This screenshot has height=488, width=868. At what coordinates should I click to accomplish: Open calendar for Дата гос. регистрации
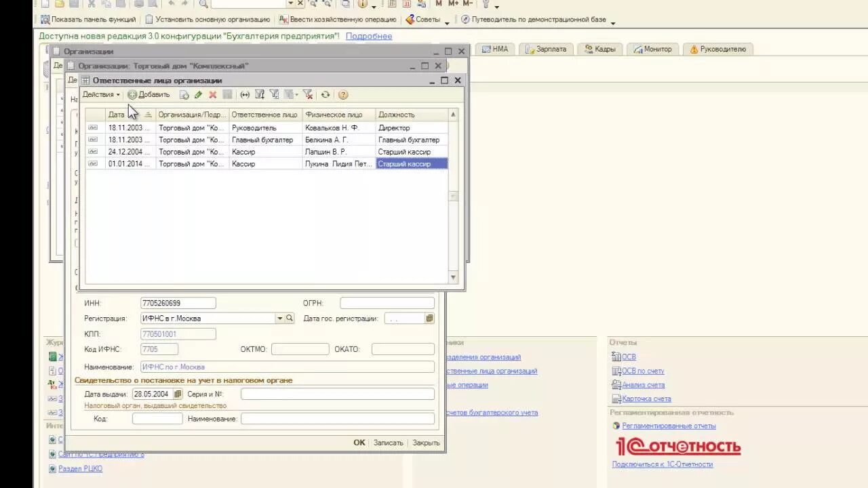[430, 318]
